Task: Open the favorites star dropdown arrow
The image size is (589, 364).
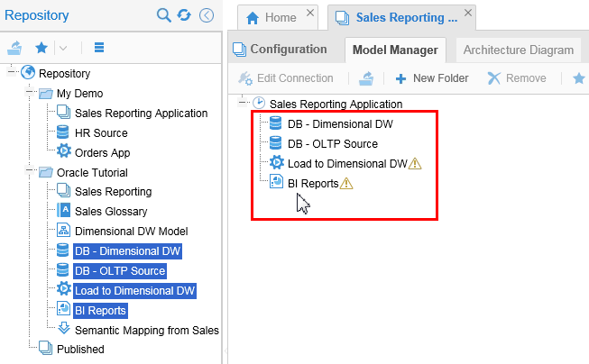Action: coord(62,47)
